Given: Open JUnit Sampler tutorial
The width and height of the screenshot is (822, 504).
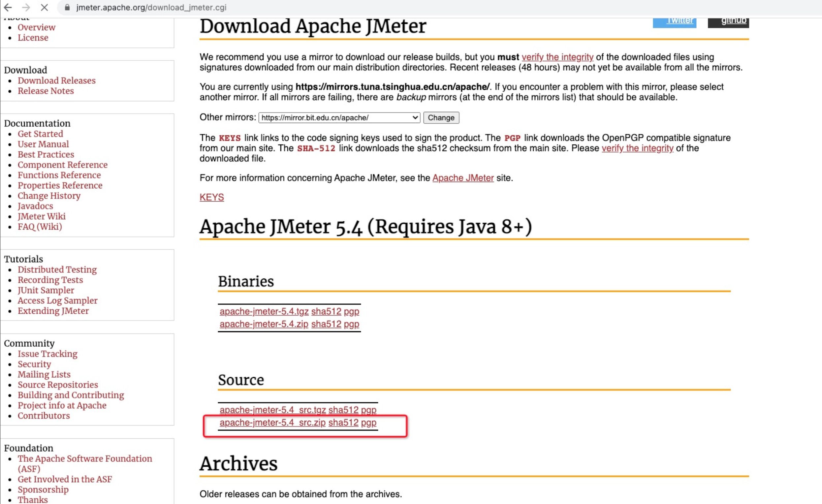Looking at the screenshot, I should click(46, 291).
